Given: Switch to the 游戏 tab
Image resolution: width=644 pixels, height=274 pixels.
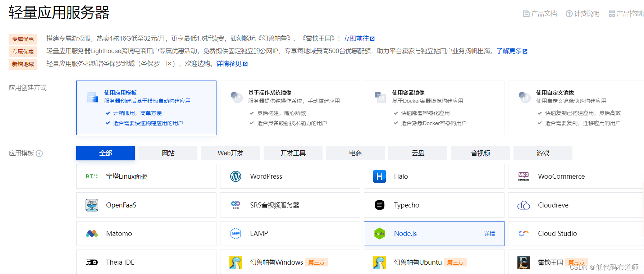Looking at the screenshot, I should pos(543,153).
